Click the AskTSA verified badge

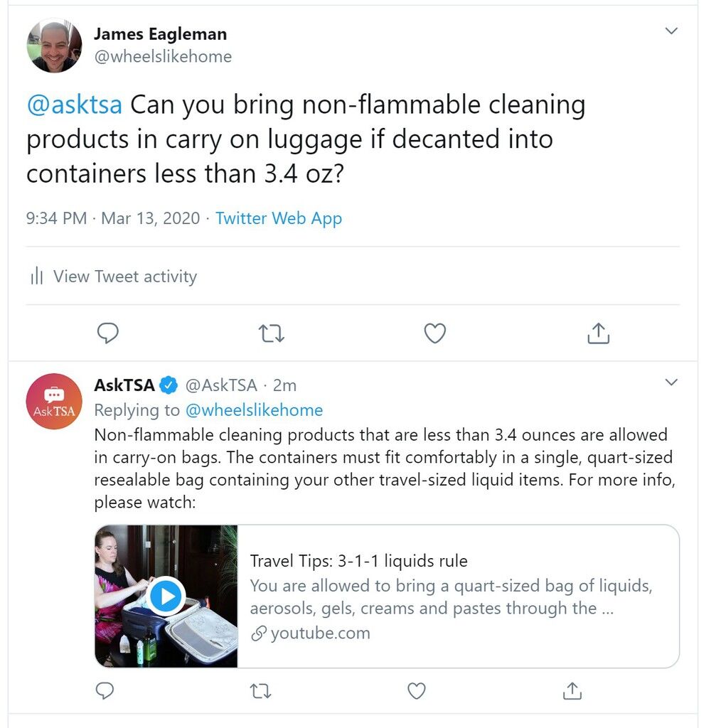point(169,385)
